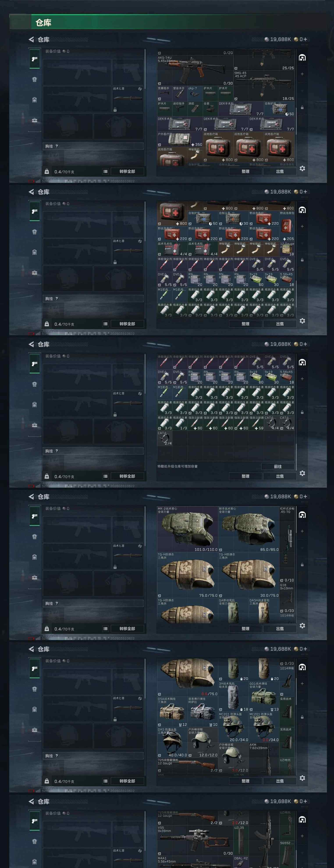
Task: Toggle storage lock icon in topmost panel
Action: (x=302, y=108)
